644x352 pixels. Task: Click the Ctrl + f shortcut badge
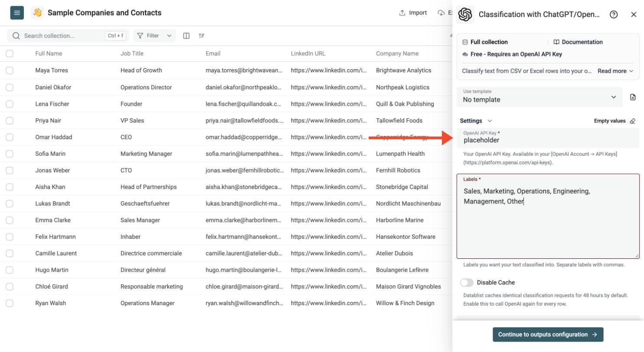[115, 36]
